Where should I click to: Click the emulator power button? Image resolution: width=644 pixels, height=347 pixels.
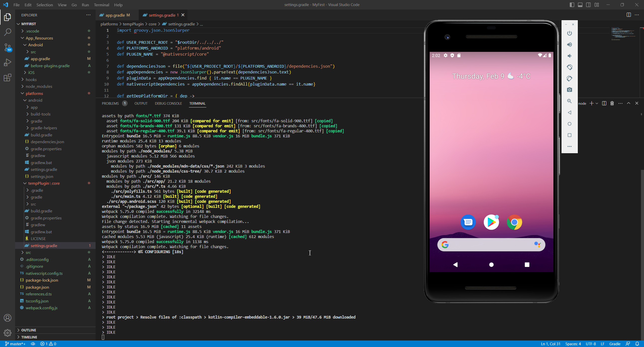click(x=570, y=33)
